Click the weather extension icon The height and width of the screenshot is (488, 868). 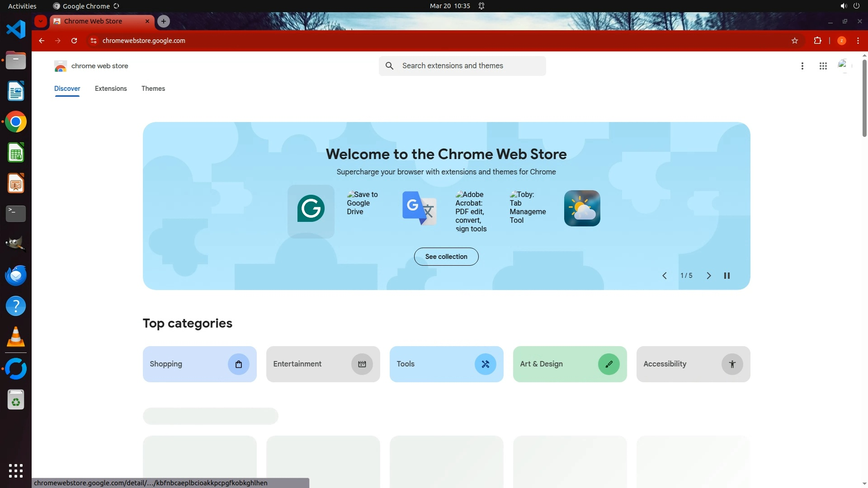coord(582,208)
